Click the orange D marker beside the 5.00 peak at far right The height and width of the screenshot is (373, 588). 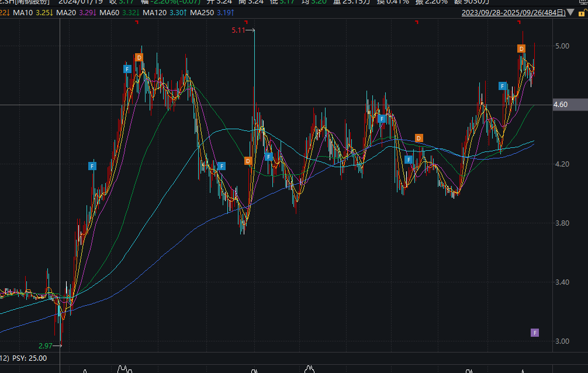(x=521, y=49)
